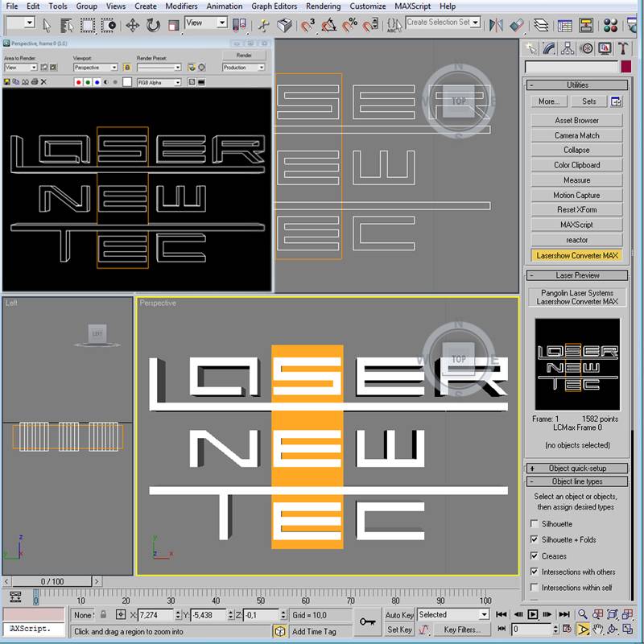Activate the Select Object arrow tool

point(47,26)
